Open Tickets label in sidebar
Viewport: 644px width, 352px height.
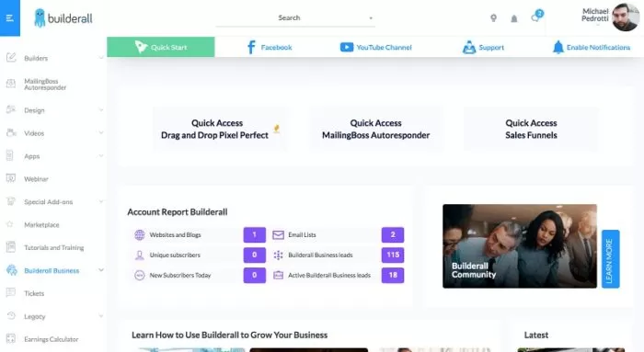[x=34, y=293]
